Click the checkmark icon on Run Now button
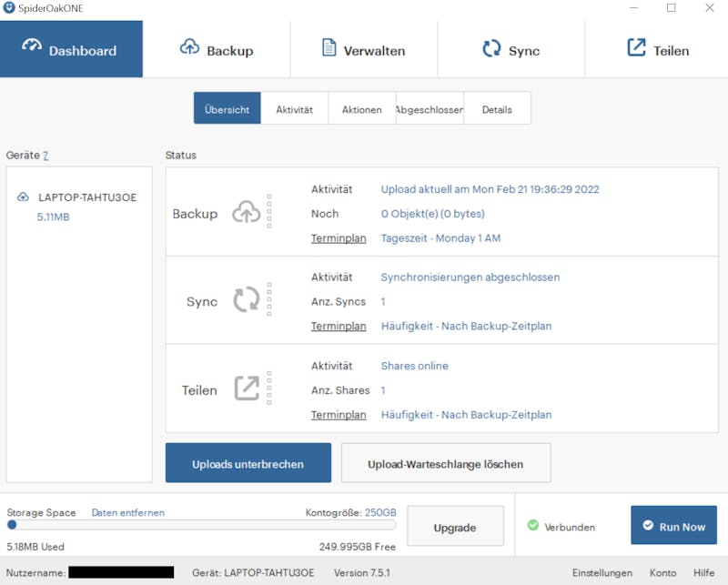Screen dimensions: 728x585 (x=648, y=525)
